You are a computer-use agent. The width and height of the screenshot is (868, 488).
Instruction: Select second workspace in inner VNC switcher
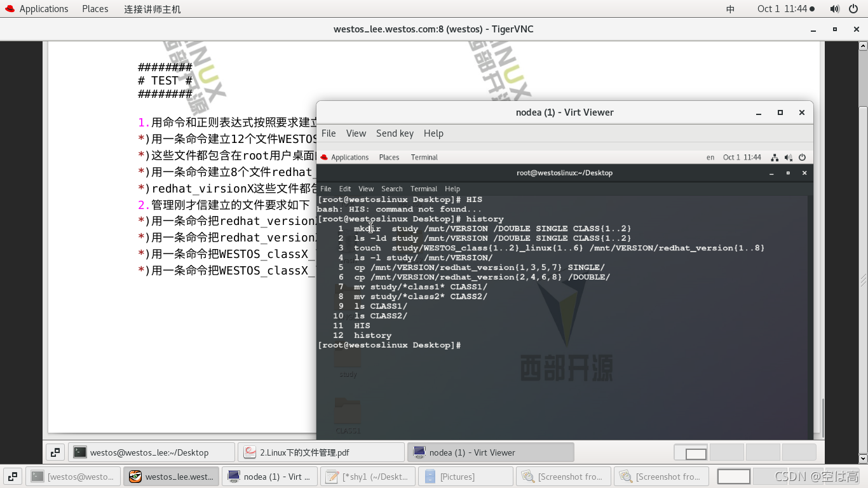726,452
